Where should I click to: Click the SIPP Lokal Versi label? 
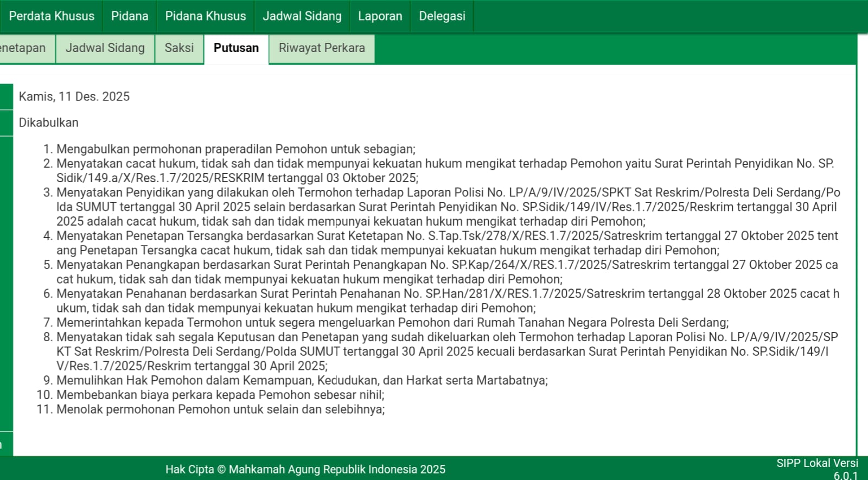tap(817, 463)
